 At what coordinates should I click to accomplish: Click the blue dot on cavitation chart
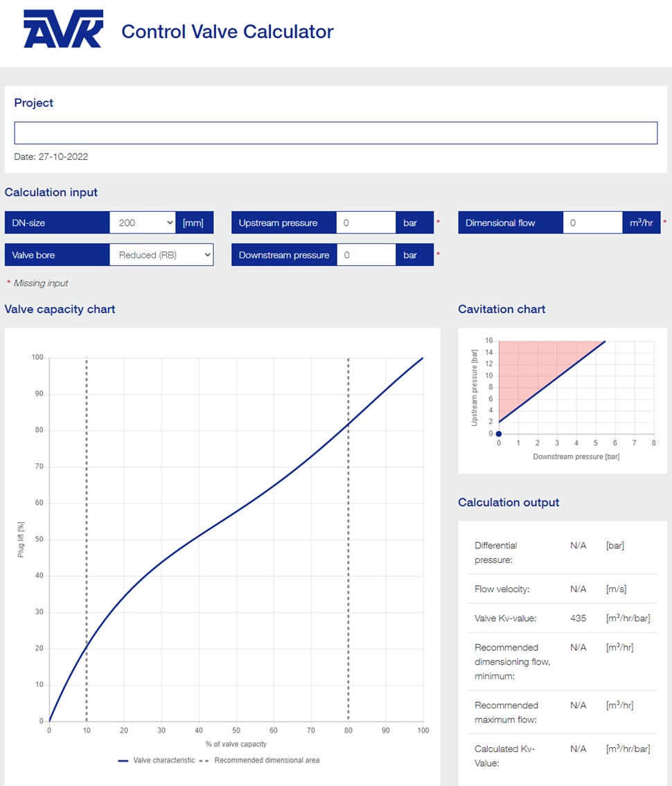click(x=499, y=434)
